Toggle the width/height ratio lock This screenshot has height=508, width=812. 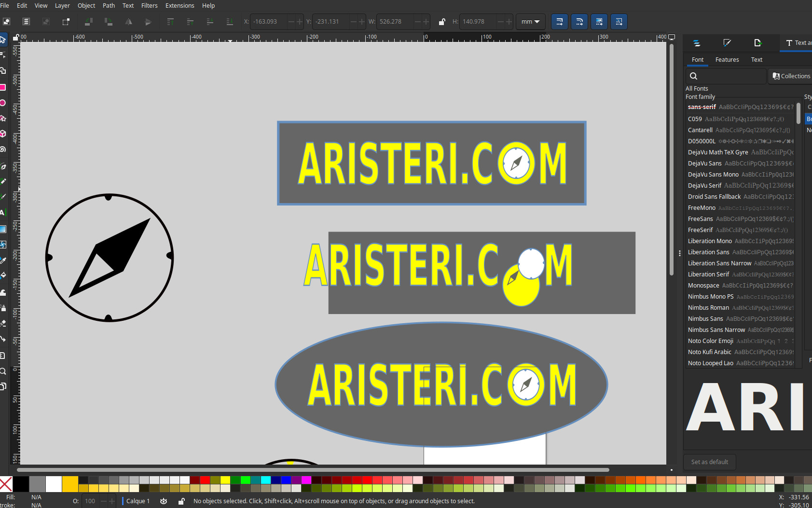pyautogui.click(x=441, y=22)
